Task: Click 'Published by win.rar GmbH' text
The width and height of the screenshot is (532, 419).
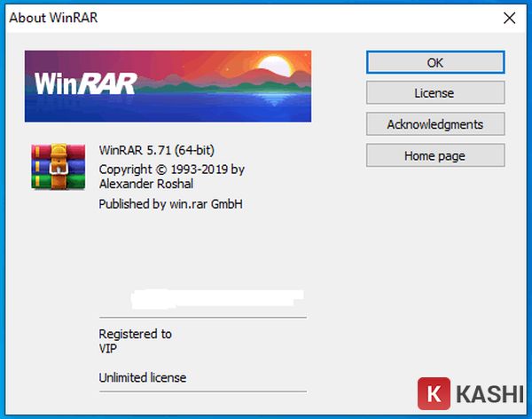Action: pyautogui.click(x=170, y=204)
